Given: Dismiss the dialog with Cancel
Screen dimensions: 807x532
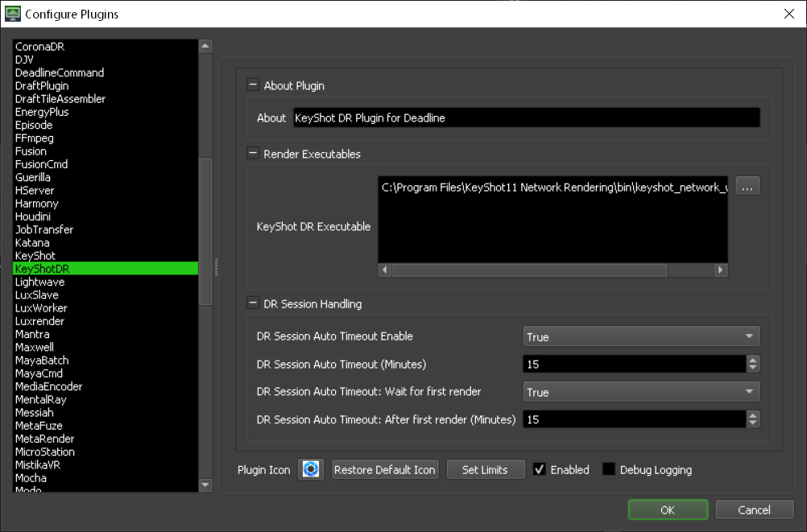Looking at the screenshot, I should (x=753, y=509).
